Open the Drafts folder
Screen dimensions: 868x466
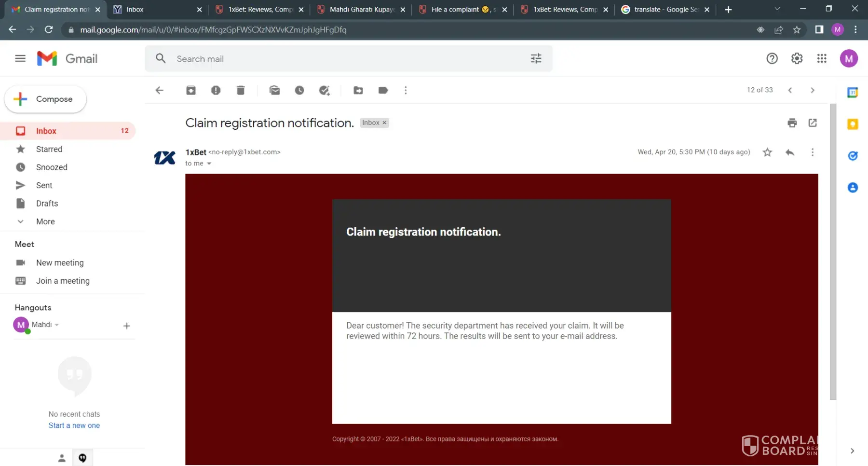68,204
